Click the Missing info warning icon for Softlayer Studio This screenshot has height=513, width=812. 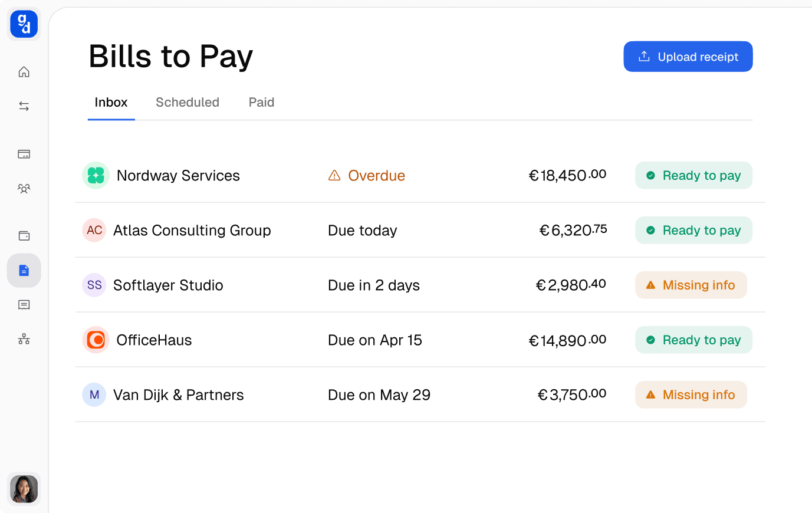650,285
